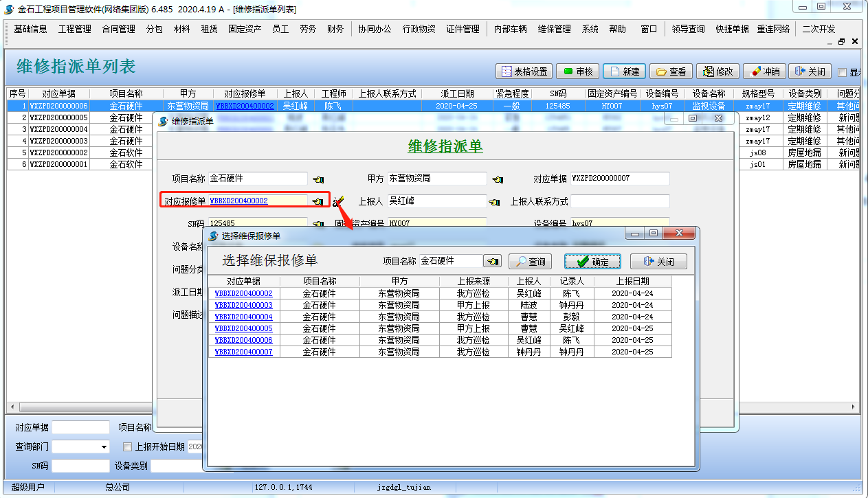Click picker icon beside 项目名称 in 选择维保报修单 dialog
This screenshot has width=868, height=498.
492,262
